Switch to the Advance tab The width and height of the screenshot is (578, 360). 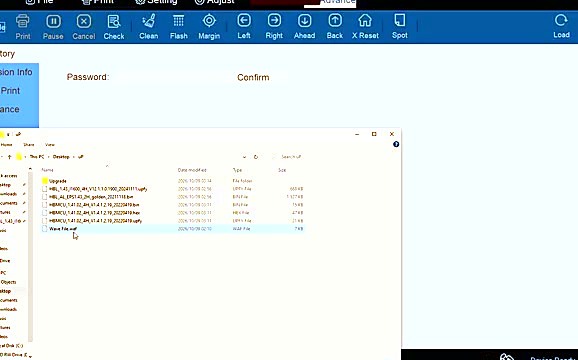pos(330,3)
